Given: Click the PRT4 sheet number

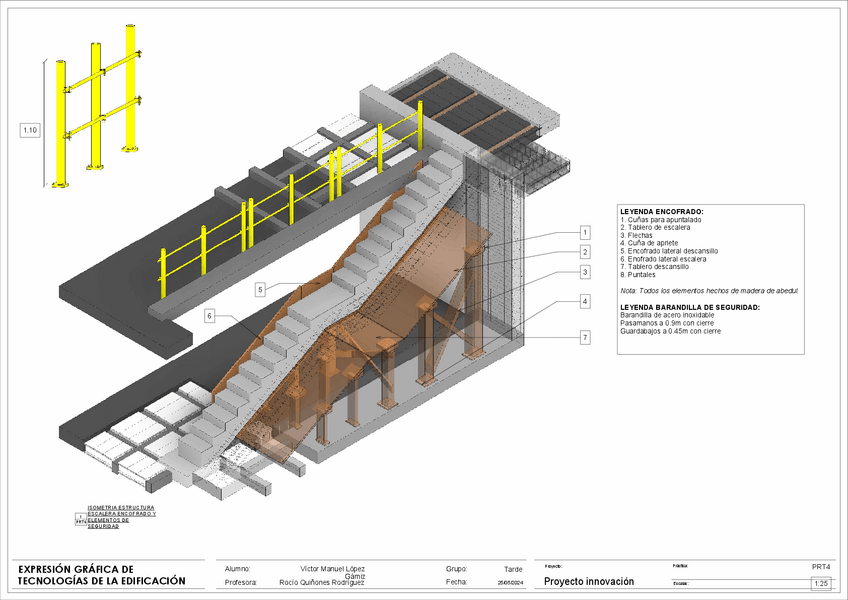Looking at the screenshot, I should [821, 566].
